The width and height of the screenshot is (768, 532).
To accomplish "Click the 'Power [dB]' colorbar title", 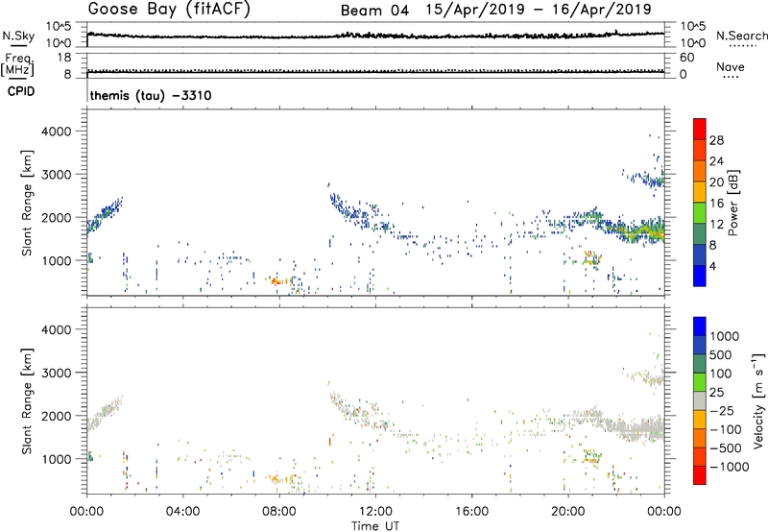I will (733, 203).
